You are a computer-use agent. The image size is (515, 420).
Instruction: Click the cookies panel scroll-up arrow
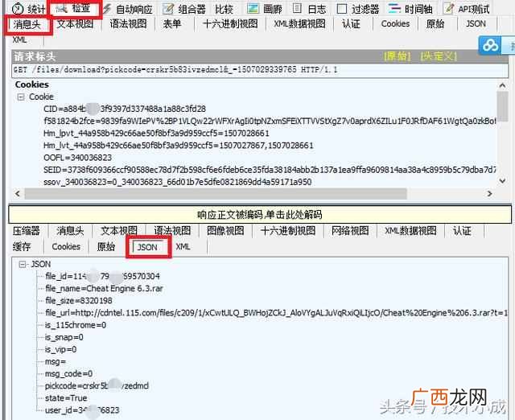click(502, 86)
